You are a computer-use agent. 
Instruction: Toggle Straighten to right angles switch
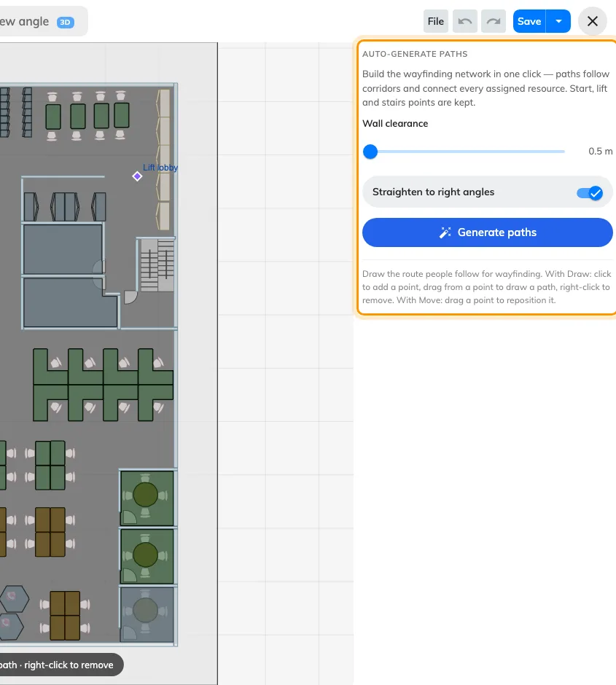pyautogui.click(x=590, y=192)
